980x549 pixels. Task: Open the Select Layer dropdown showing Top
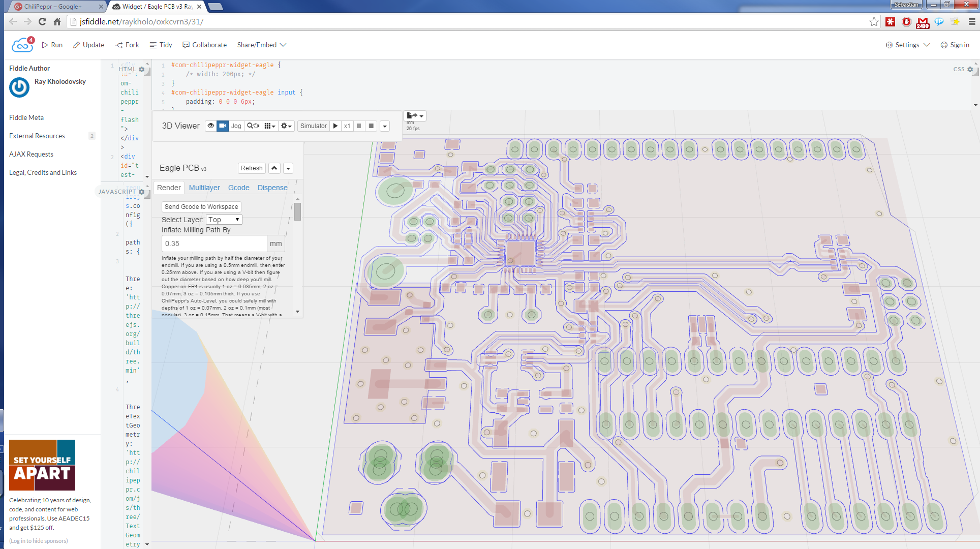pyautogui.click(x=224, y=220)
